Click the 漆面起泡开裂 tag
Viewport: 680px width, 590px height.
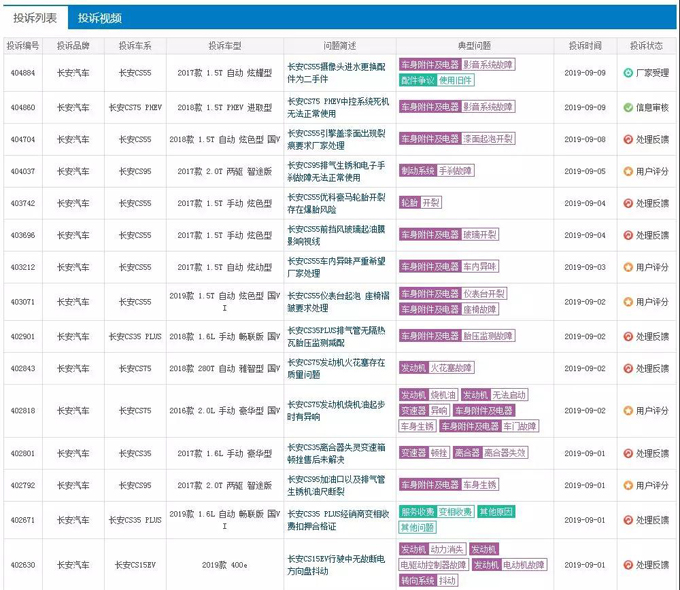(488, 139)
